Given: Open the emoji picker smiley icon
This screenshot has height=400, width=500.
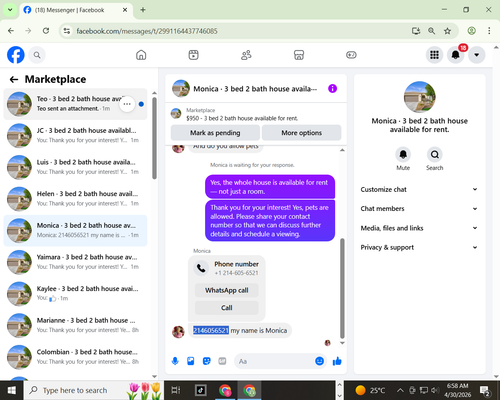Looking at the screenshot, I should tap(319, 361).
